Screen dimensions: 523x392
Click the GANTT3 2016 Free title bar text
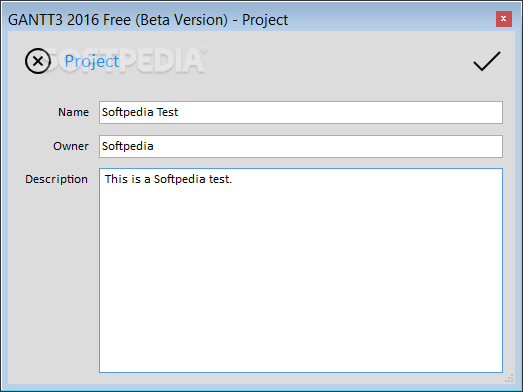click(148, 20)
